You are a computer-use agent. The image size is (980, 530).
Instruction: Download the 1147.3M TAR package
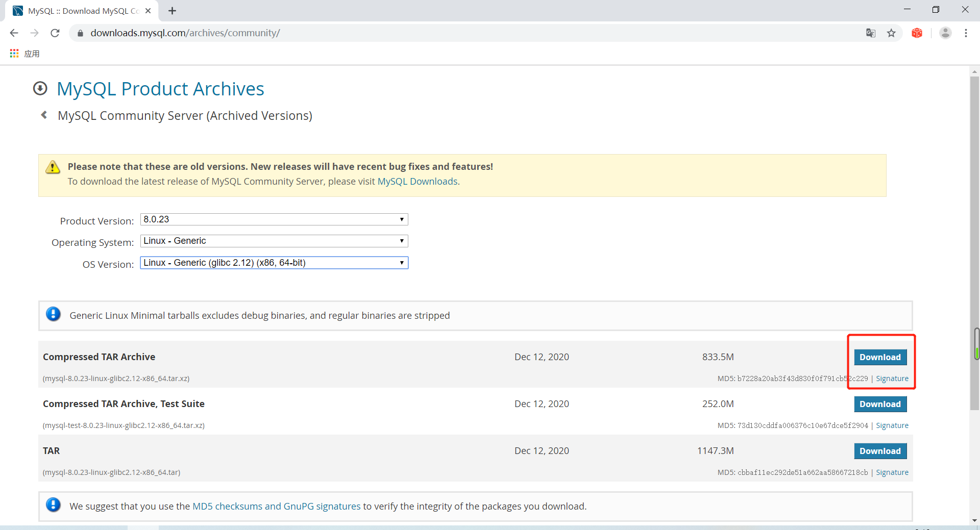[x=880, y=451]
